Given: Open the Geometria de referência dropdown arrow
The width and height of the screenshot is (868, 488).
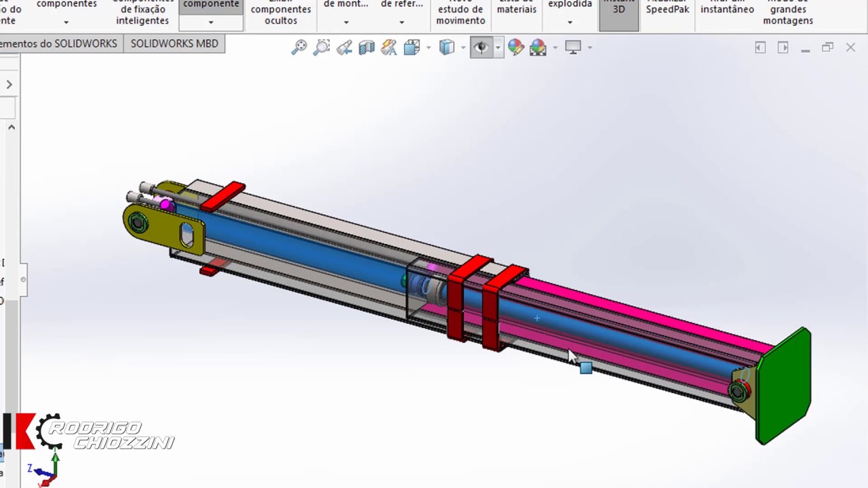Looking at the screenshot, I should coord(401,22).
